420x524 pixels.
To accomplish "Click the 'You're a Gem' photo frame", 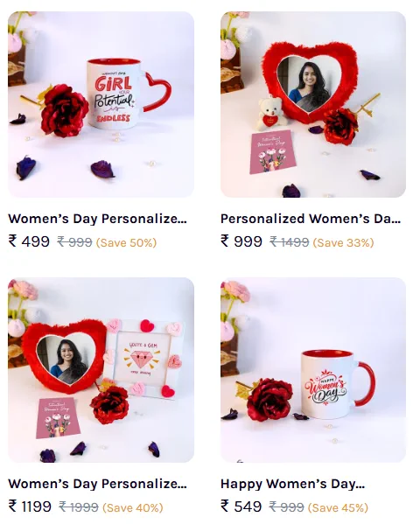I will click(x=143, y=359).
